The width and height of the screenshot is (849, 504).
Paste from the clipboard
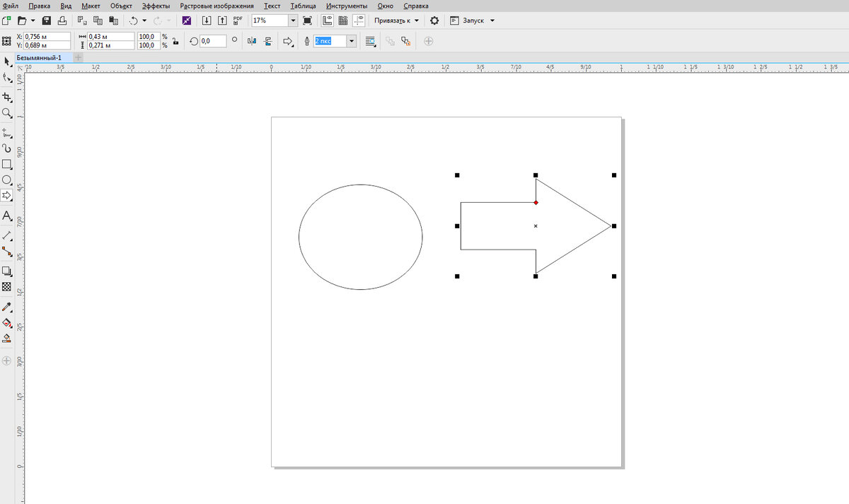click(113, 20)
